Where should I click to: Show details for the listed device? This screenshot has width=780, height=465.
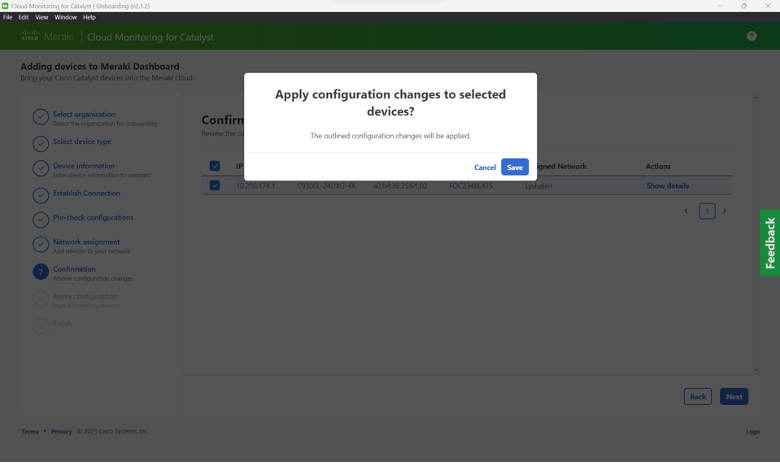click(667, 186)
